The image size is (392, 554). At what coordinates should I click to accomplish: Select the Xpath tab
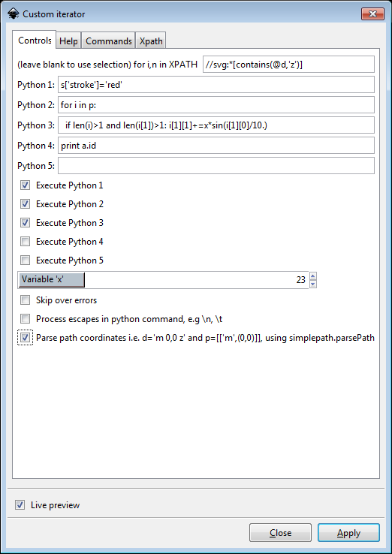151,41
